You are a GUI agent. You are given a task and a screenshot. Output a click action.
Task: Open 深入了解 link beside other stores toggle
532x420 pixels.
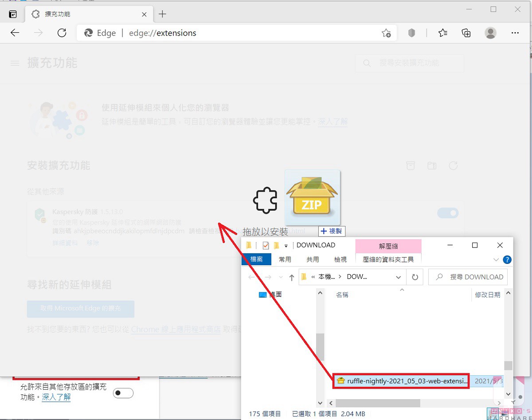(56, 397)
